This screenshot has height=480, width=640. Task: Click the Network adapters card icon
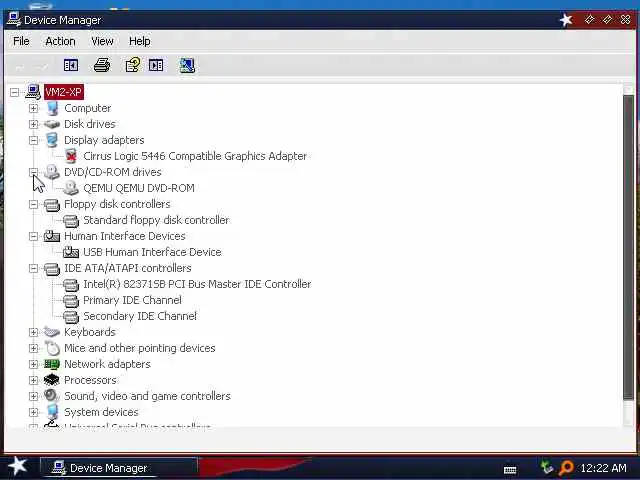(x=52, y=364)
